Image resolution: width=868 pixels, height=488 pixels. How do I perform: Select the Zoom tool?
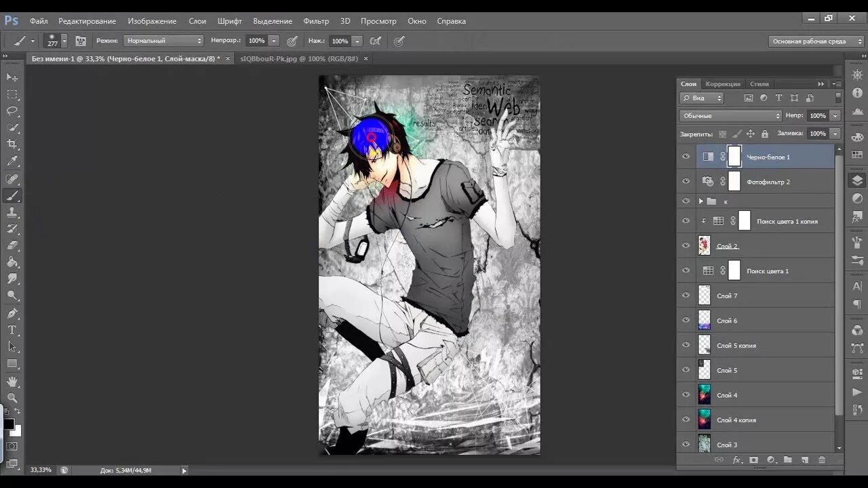pos(12,398)
